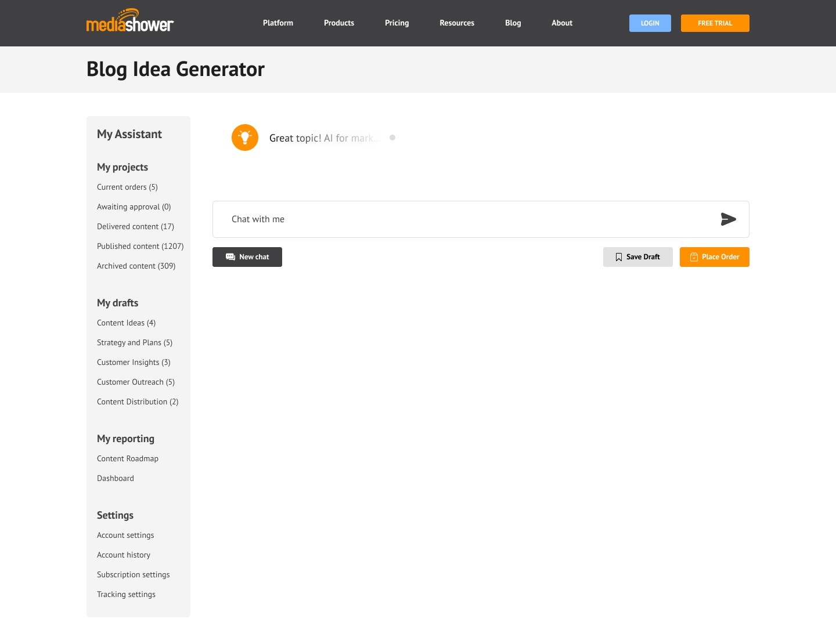Visit the Blog nav link
Viewport: 836px width, 644px height.
[x=513, y=23]
